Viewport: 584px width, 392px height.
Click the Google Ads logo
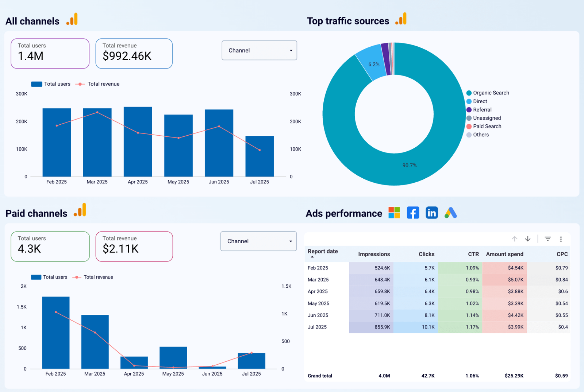[x=451, y=213]
